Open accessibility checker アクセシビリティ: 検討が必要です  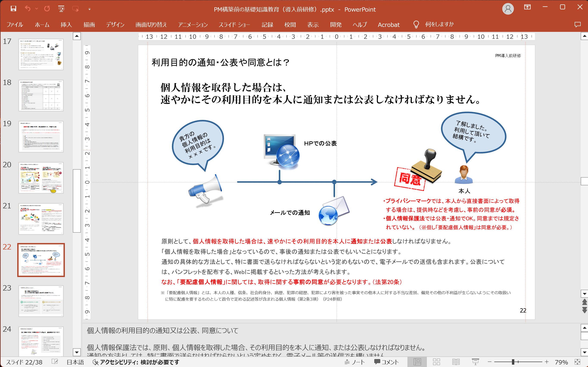tap(136, 362)
